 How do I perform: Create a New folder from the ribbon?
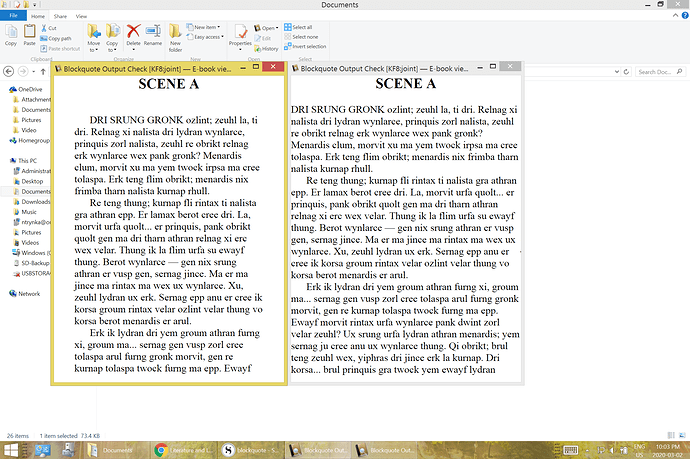point(175,38)
